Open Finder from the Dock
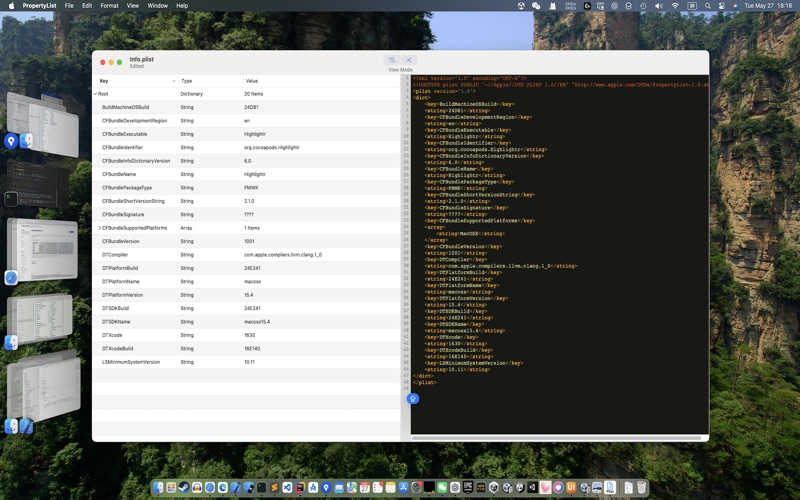The width and height of the screenshot is (800, 500). point(158,488)
